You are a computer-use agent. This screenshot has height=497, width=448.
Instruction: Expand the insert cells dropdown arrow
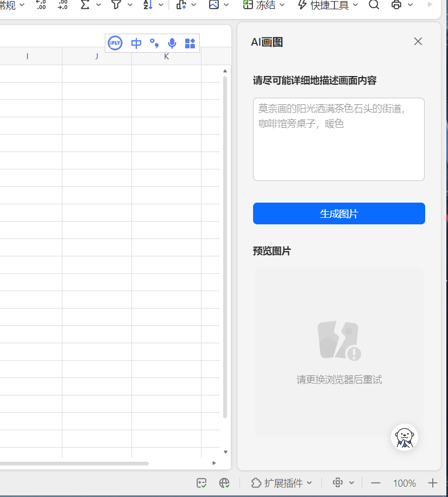193,5
